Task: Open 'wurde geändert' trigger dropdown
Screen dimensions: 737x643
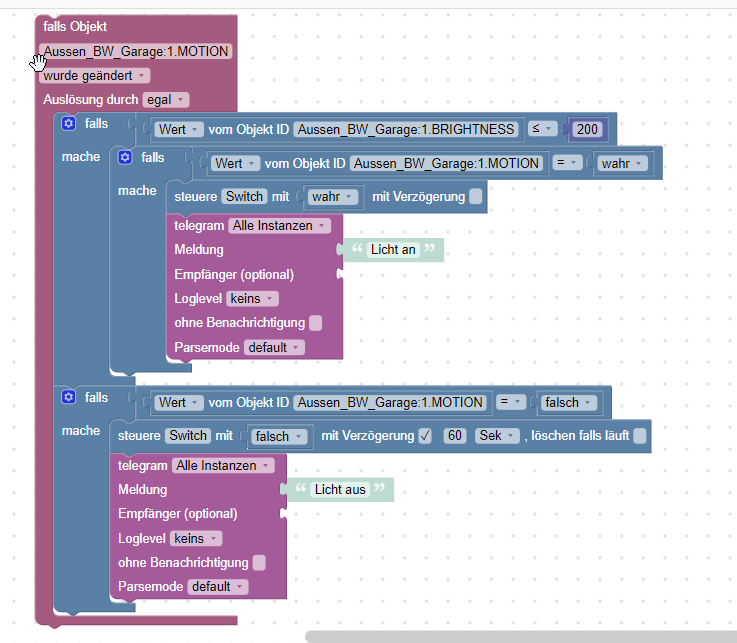Action: (x=94, y=76)
